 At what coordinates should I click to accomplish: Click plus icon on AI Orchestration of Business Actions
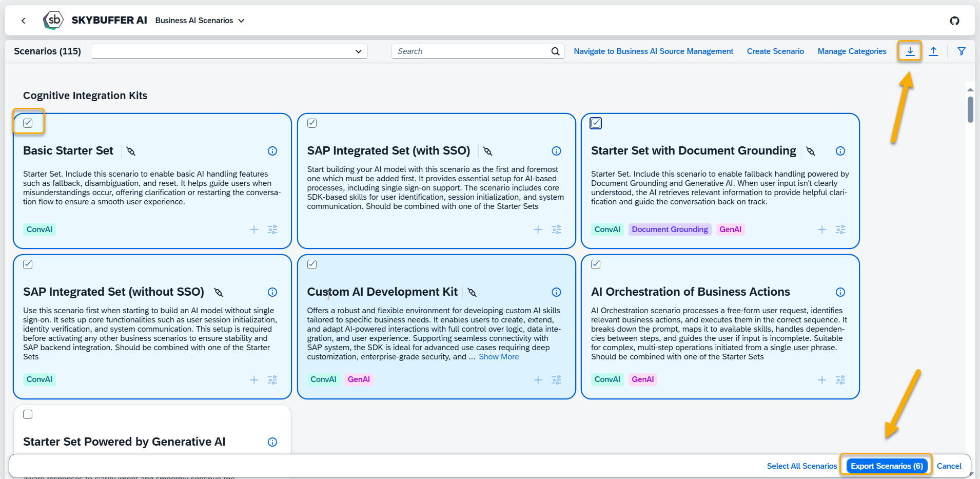point(822,380)
